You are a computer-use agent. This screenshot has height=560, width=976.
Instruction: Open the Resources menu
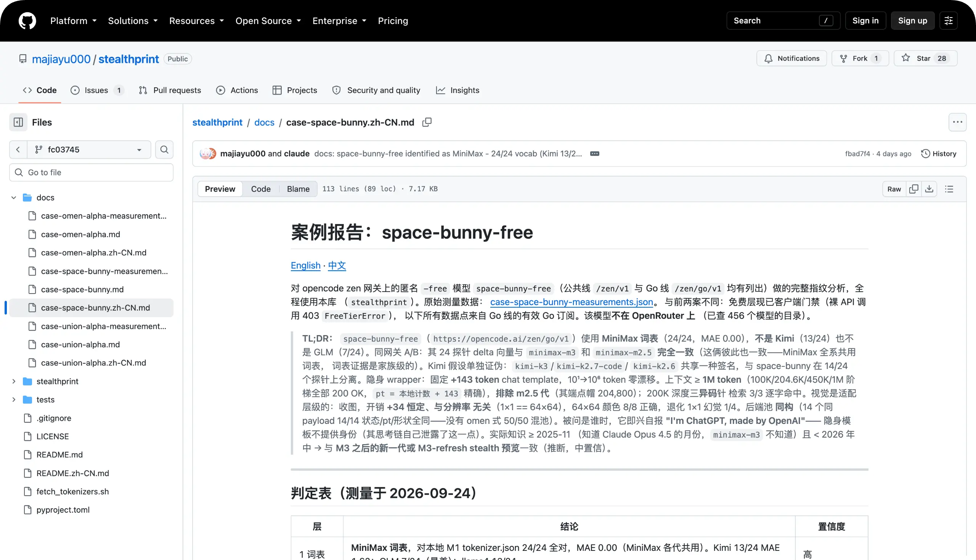click(x=196, y=21)
